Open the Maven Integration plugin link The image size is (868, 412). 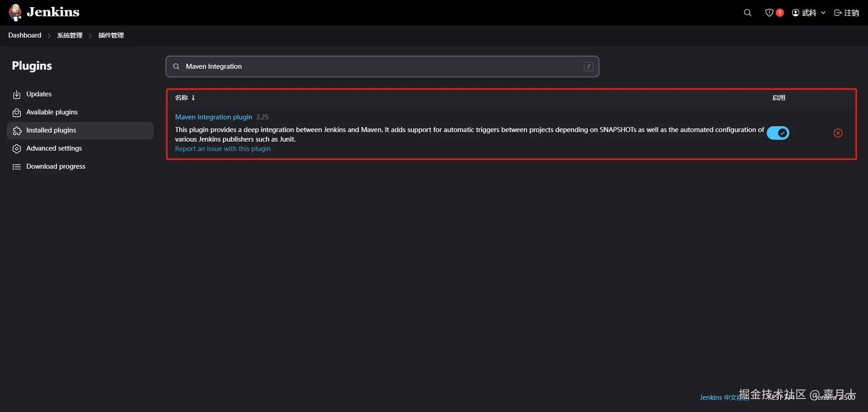coord(214,117)
